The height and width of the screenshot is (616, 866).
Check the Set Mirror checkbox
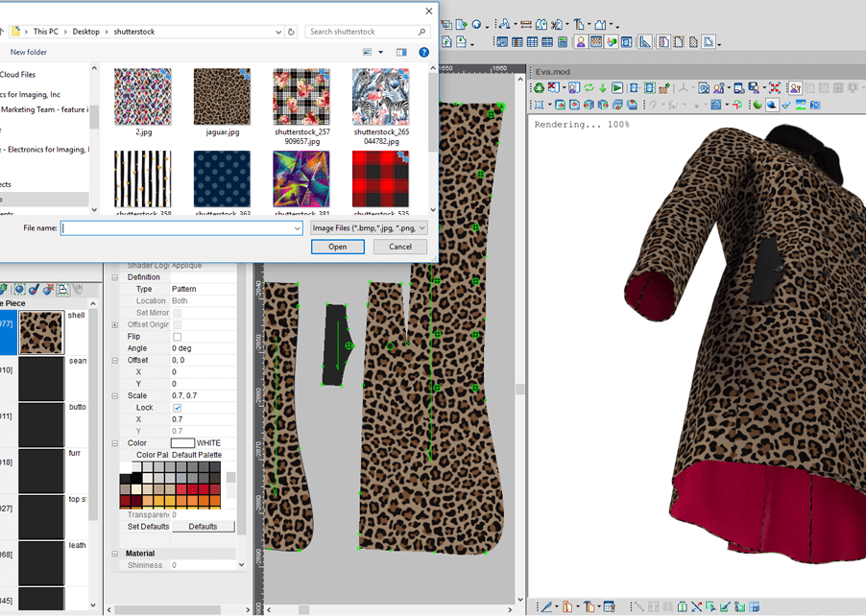click(x=178, y=313)
